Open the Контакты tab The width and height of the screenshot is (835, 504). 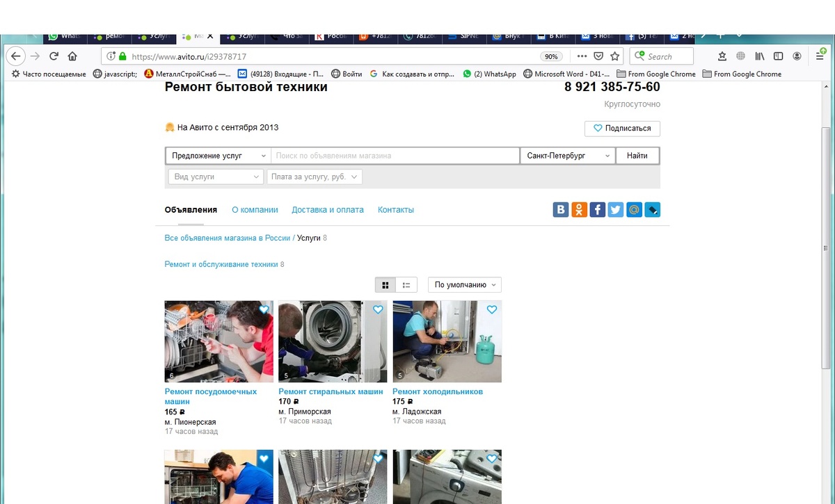click(x=396, y=210)
